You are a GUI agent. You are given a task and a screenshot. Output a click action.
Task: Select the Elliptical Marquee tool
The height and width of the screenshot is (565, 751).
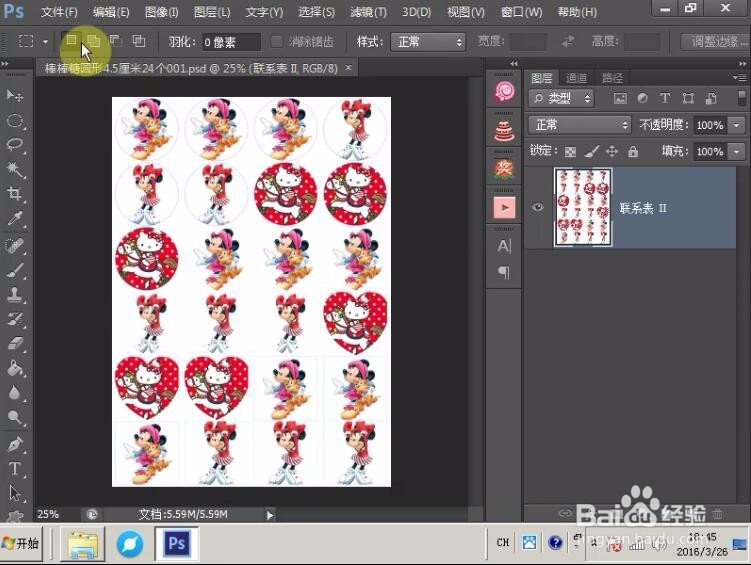pyautogui.click(x=15, y=121)
